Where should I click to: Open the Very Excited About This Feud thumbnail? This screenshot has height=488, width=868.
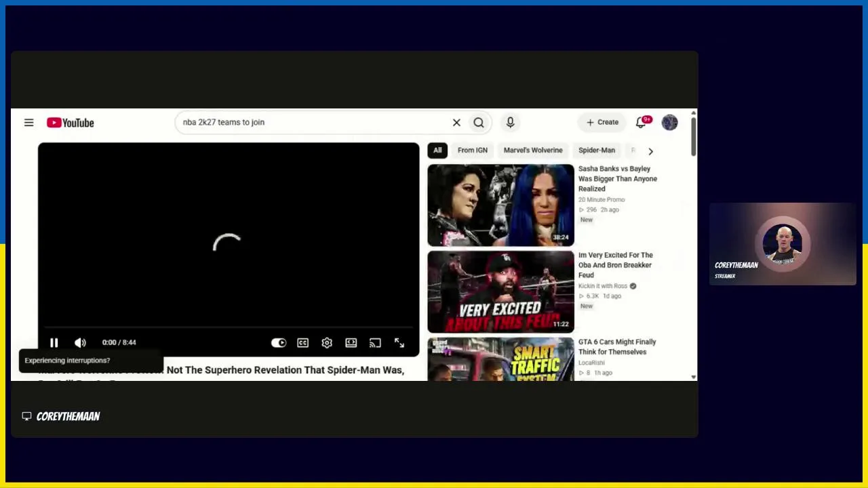click(500, 292)
